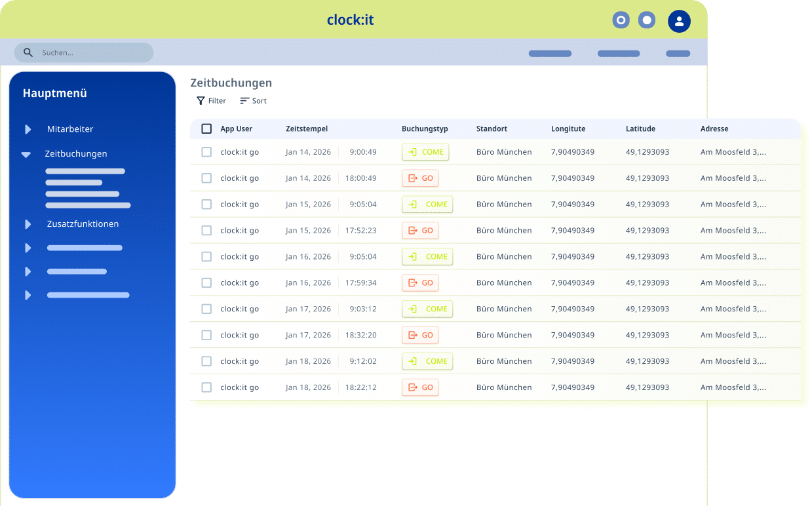812x506 pixels.
Task: Check the row for Jan 16 17:59:34
Action: point(206,283)
